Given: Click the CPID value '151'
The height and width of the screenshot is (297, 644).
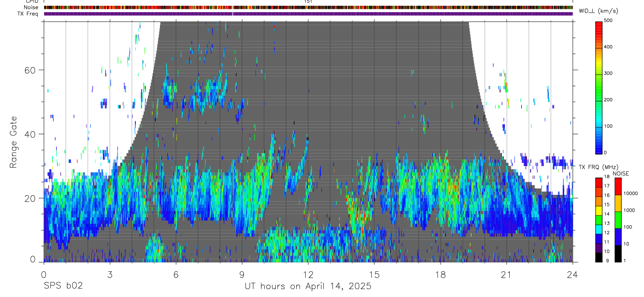Looking at the screenshot, I should pos(308,2).
